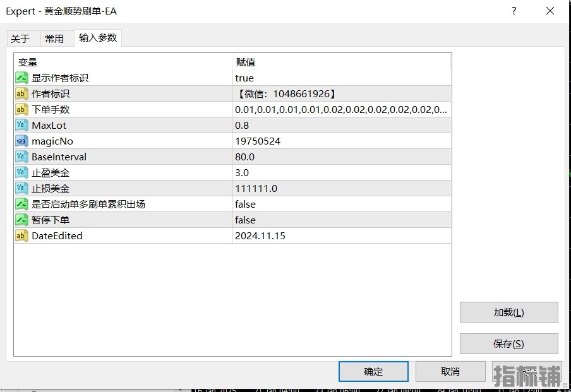571x392 pixels.
Task: Click the 变量 column header
Action: 123,62
